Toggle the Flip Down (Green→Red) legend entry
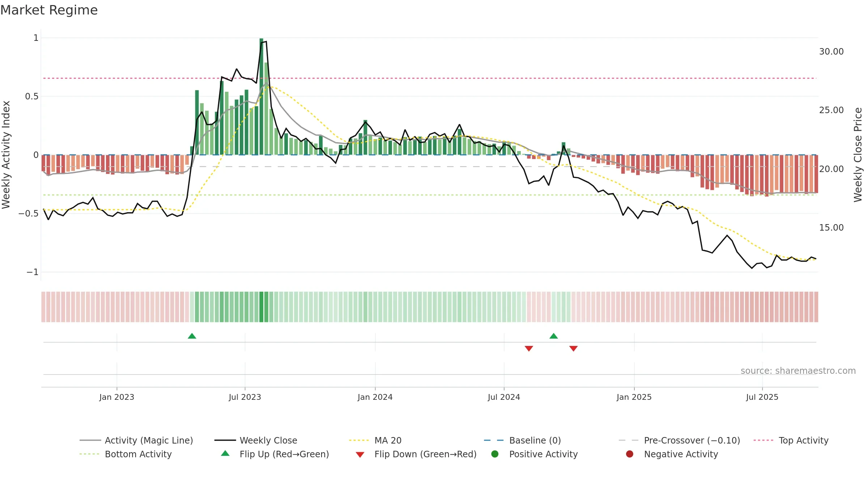Viewport: 868px width, 488px height. click(x=416, y=454)
